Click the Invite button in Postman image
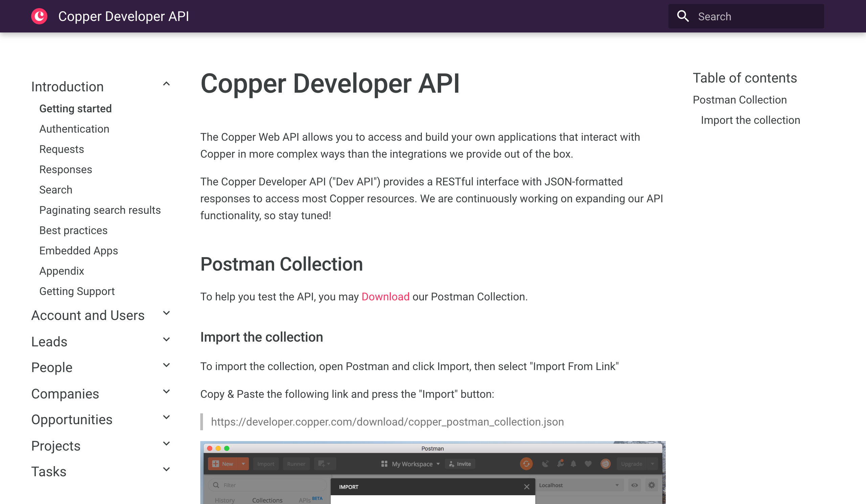The height and width of the screenshot is (504, 866). 460,464
